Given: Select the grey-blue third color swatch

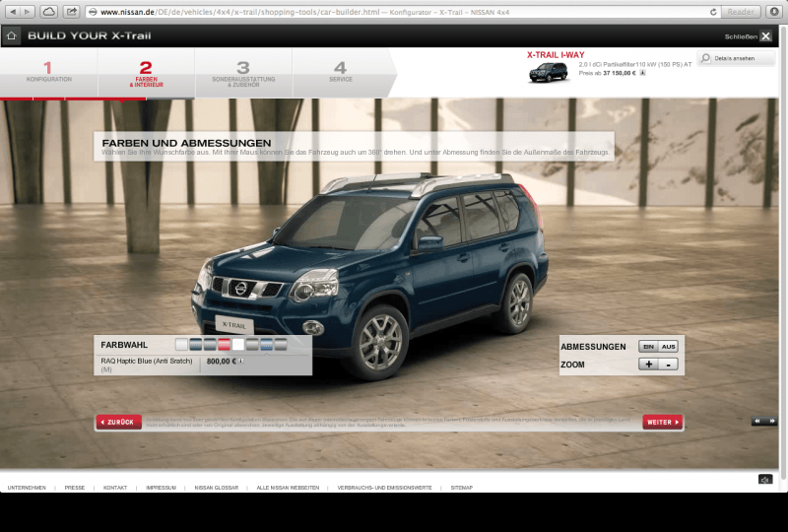Looking at the screenshot, I should pos(210,345).
